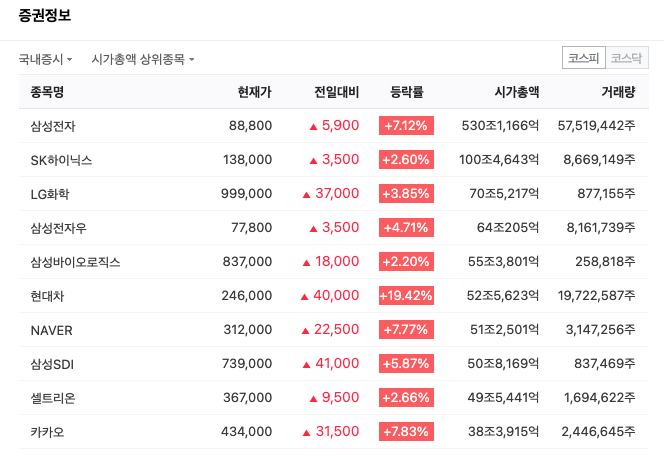
Task: Click the +2.20% change badge
Action: [406, 262]
